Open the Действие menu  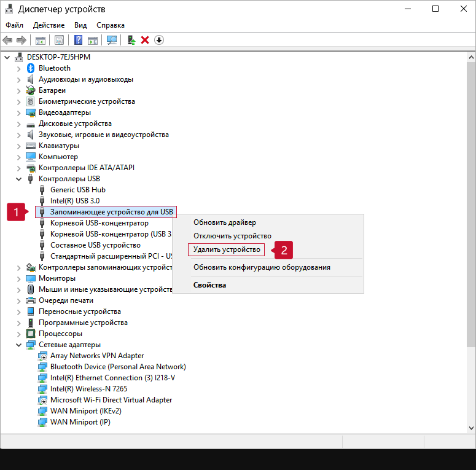(49, 25)
